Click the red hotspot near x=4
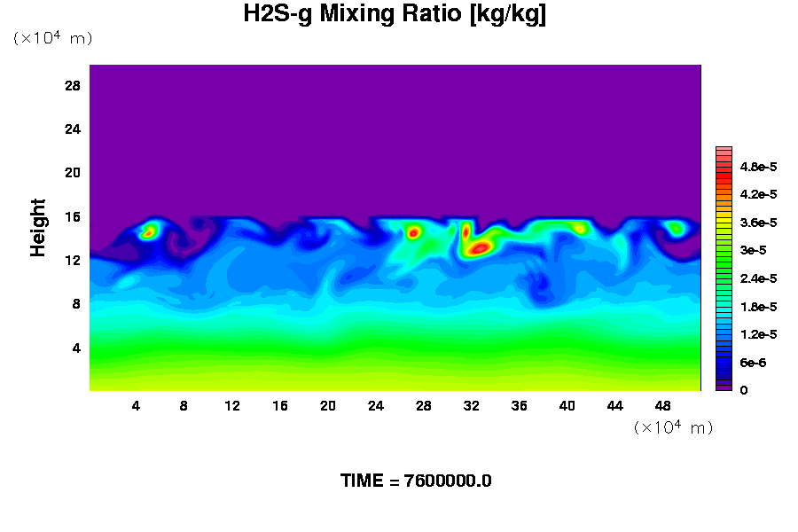798x532 pixels. coord(147,232)
